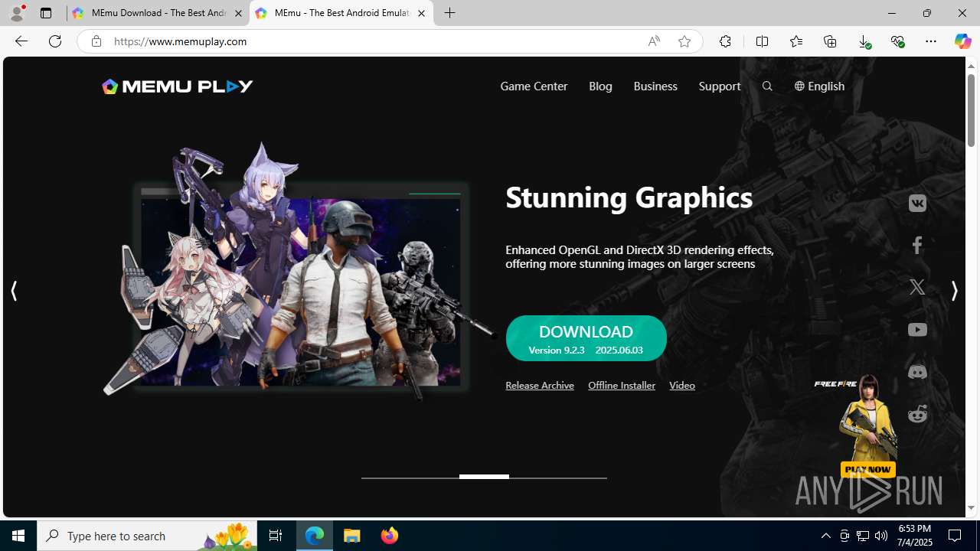980x551 pixels.
Task: Open Copilot sidebar
Action: point(962,41)
